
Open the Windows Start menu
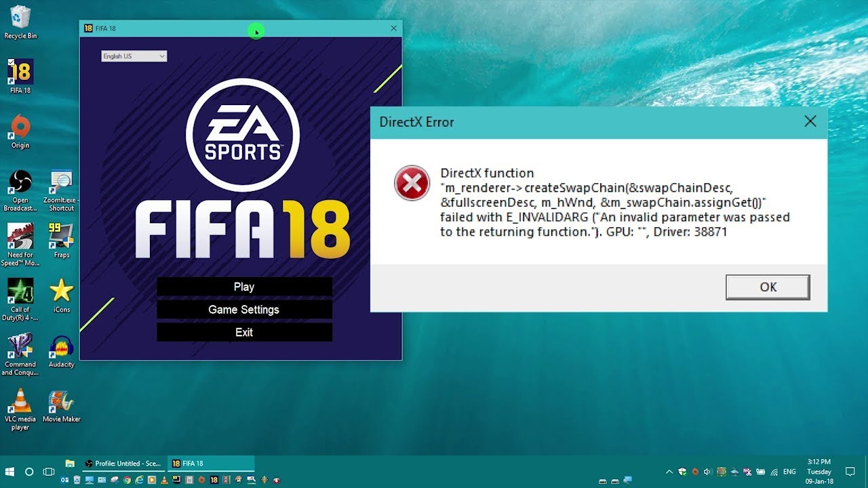point(9,472)
